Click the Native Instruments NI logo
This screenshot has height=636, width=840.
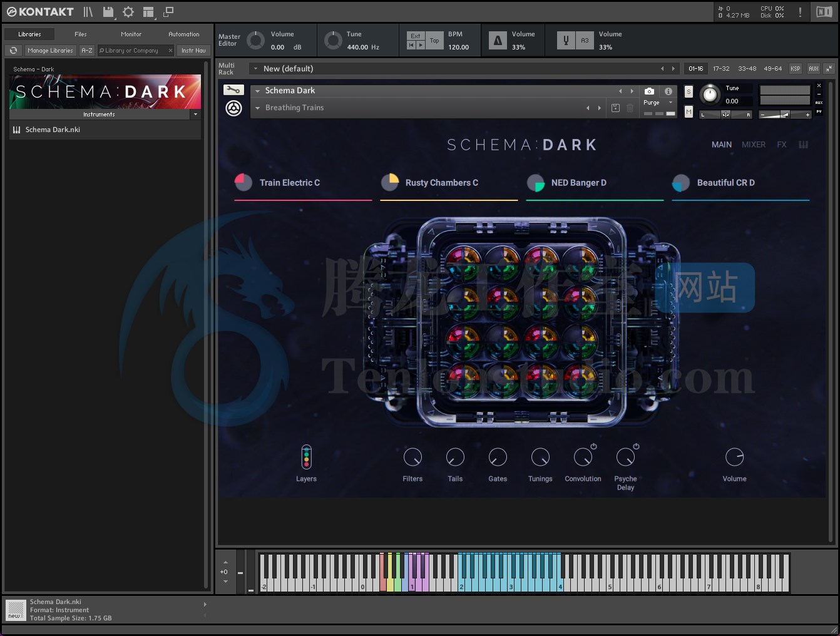tap(824, 12)
